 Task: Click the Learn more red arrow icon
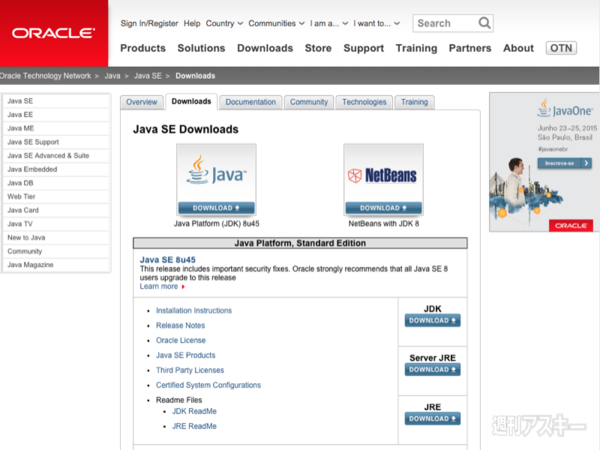tap(183, 287)
